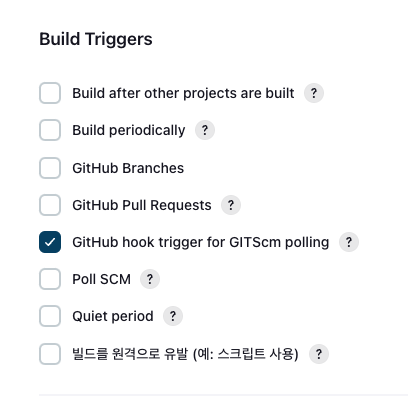Enable Build after other projects are built
The height and width of the screenshot is (409, 408).
50,93
